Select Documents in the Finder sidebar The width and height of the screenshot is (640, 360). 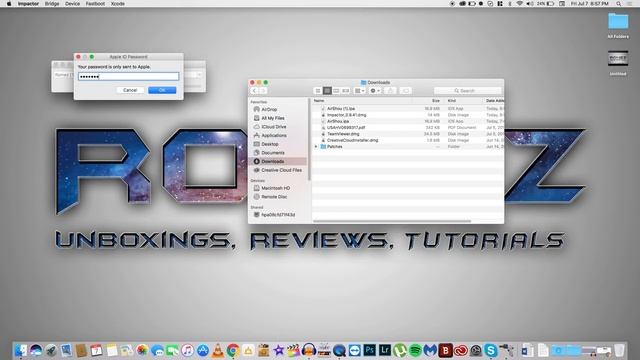pyautogui.click(x=273, y=153)
